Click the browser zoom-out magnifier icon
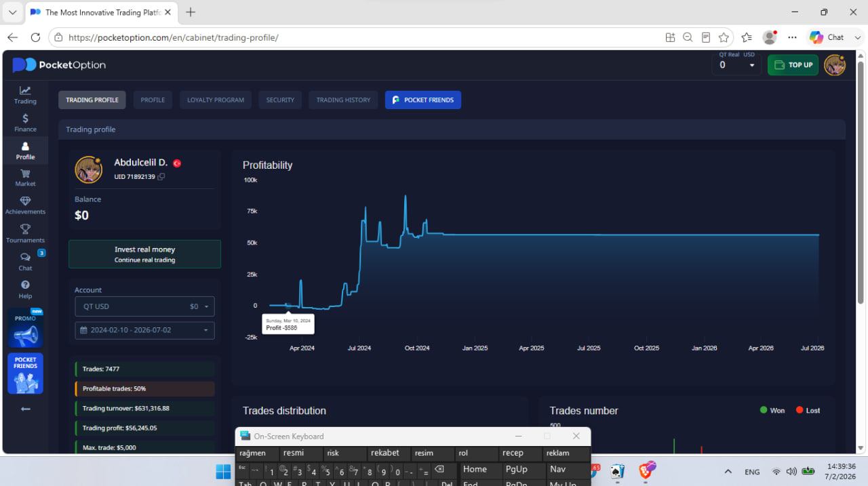Image resolution: width=868 pixels, height=486 pixels. (x=688, y=37)
